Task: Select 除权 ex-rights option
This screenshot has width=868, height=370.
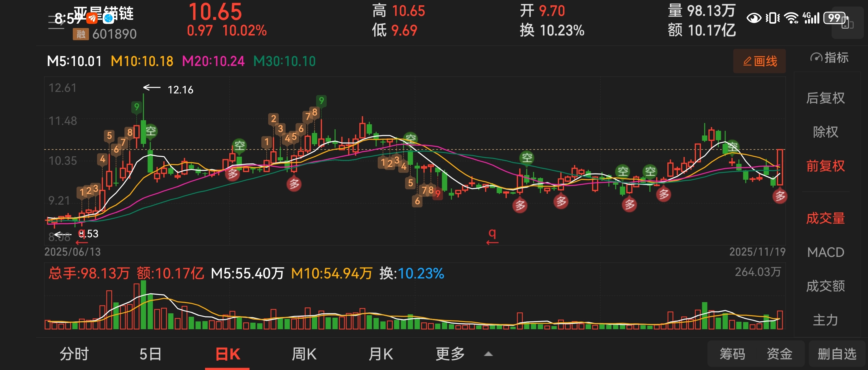Action: tap(825, 132)
